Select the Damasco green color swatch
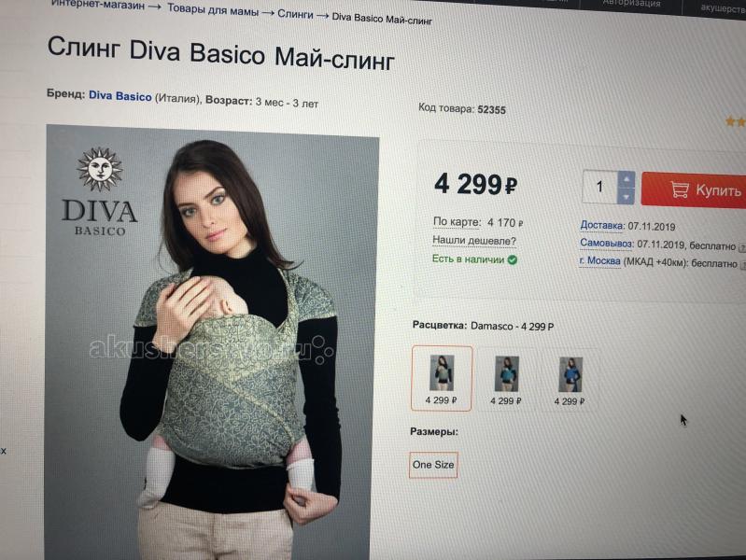 click(x=442, y=378)
